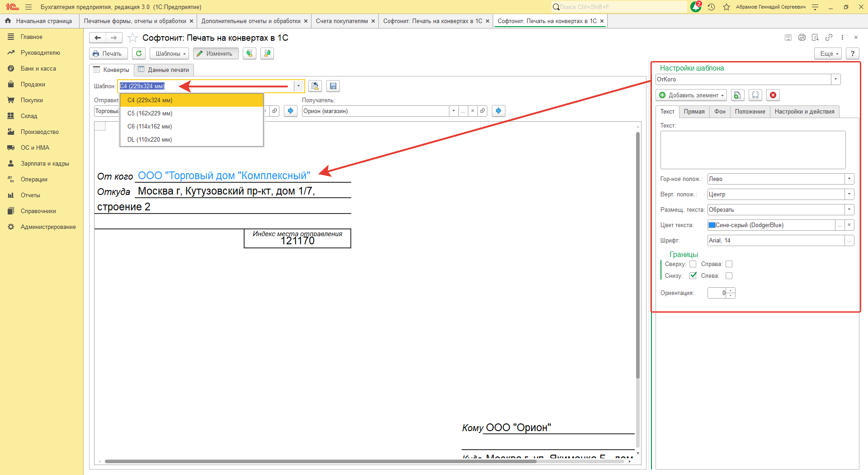
Task: Expand the Гор-ное полож. dropdown
Action: click(849, 179)
